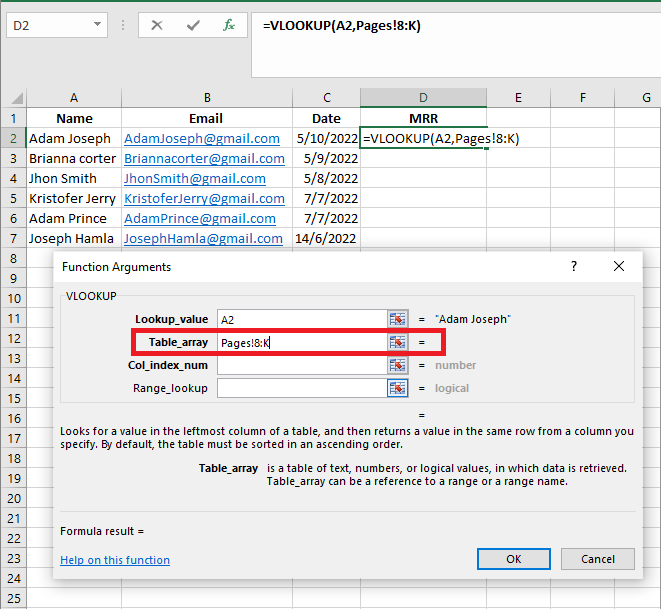
Task: Select column E header
Action: (x=518, y=98)
